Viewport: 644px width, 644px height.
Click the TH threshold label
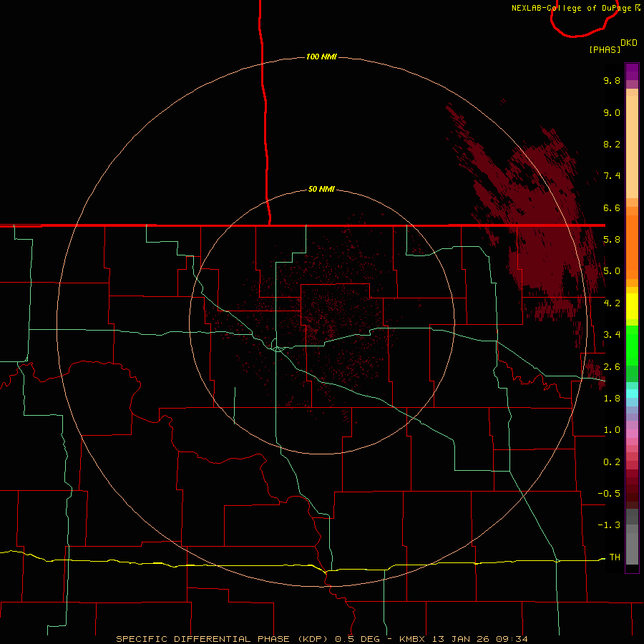click(x=615, y=557)
